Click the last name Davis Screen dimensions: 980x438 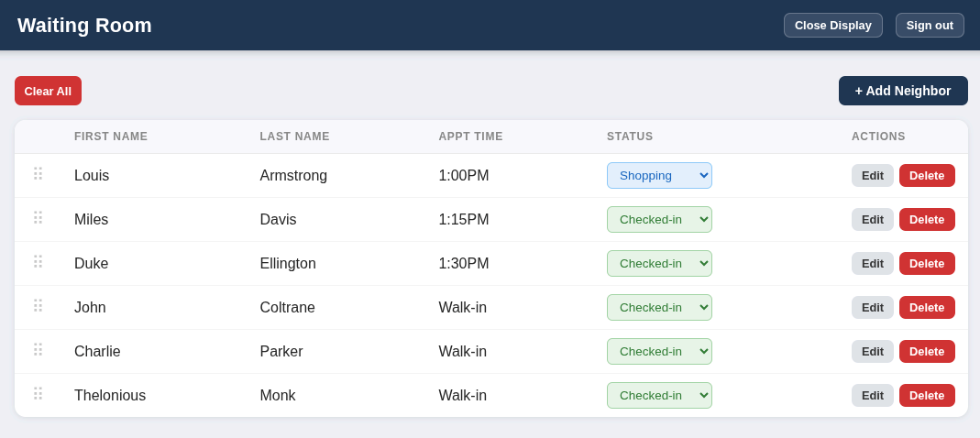(278, 219)
